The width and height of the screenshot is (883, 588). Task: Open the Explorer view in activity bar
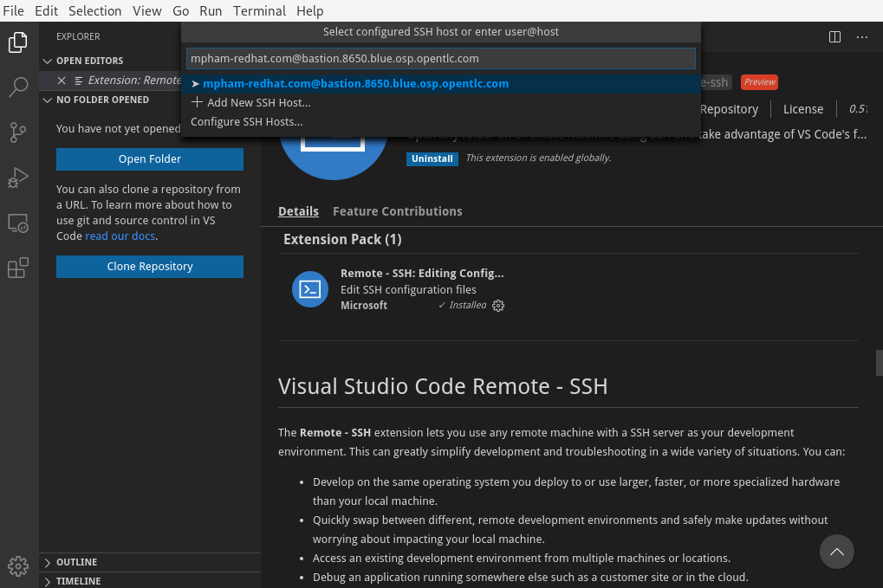(x=18, y=42)
